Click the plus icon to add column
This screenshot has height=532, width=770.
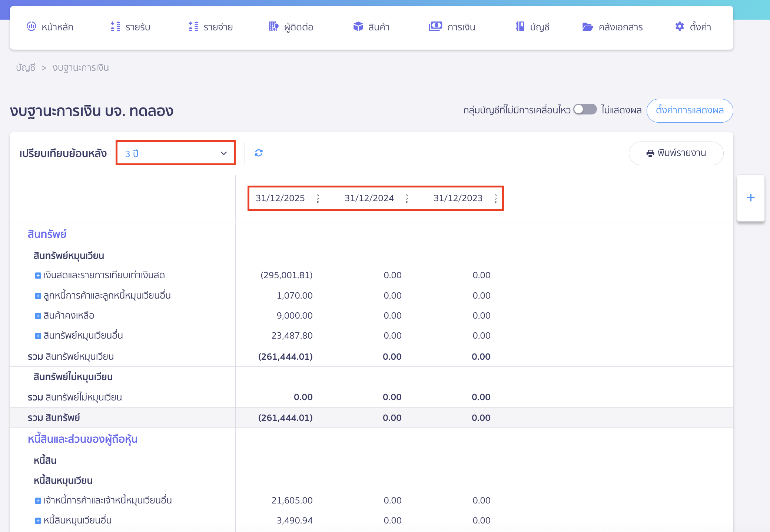751,198
